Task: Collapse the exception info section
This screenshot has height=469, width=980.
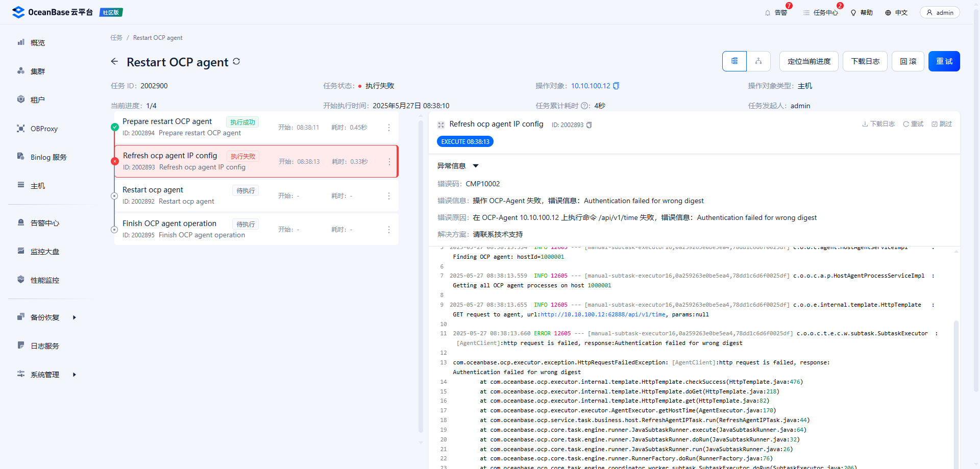Action: click(x=476, y=166)
